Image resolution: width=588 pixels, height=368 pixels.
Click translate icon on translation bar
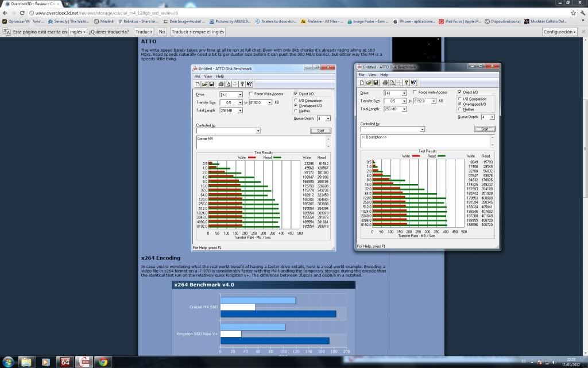(x=7, y=32)
